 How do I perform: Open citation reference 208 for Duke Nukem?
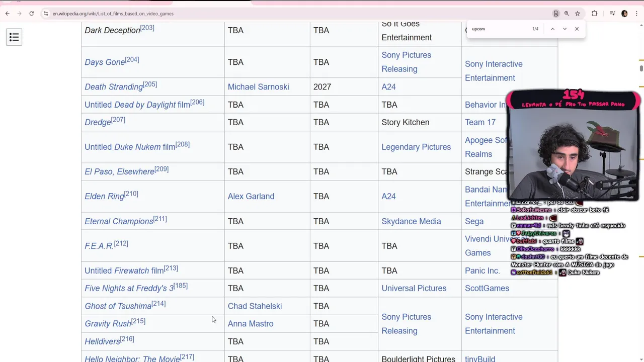pyautogui.click(x=183, y=145)
